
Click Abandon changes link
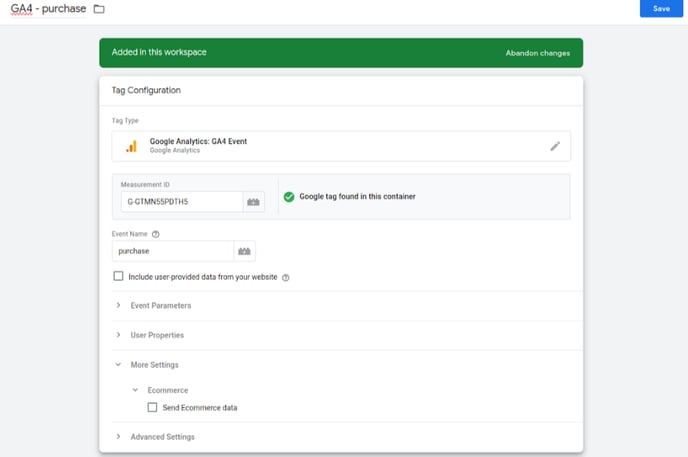point(538,53)
